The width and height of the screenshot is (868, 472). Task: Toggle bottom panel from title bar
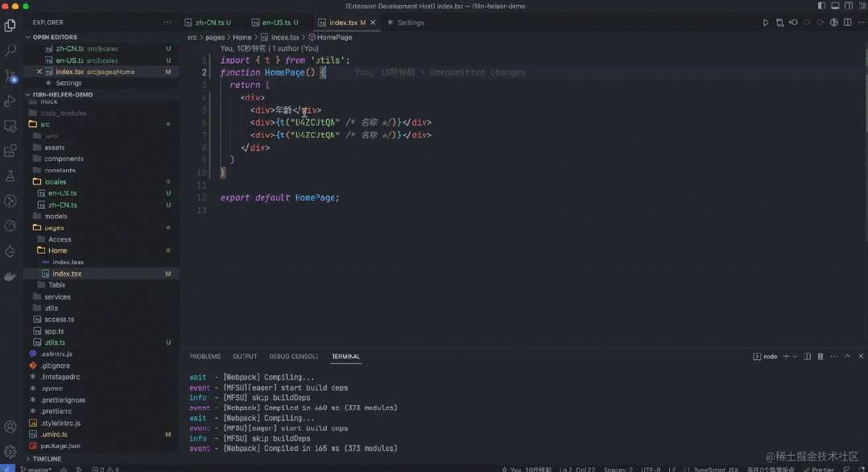click(835, 6)
